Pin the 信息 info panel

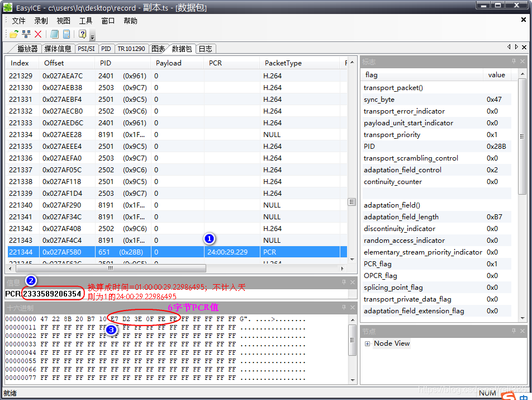coord(344,282)
